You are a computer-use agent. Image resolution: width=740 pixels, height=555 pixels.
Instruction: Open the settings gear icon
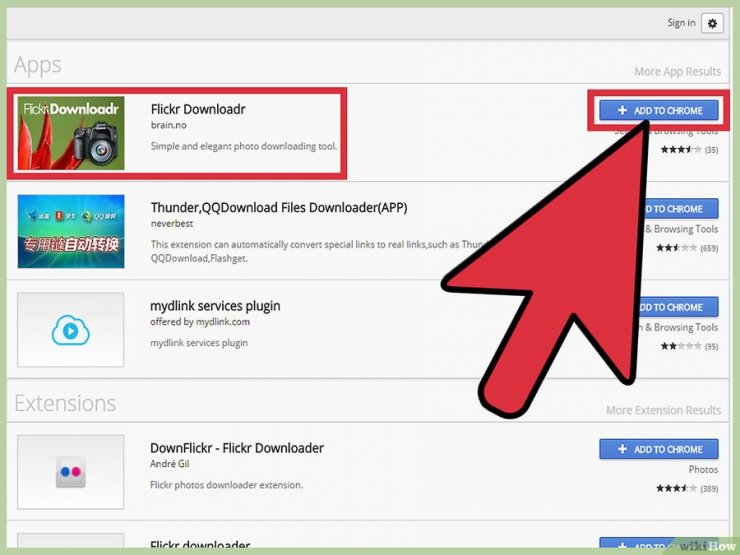[x=712, y=23]
